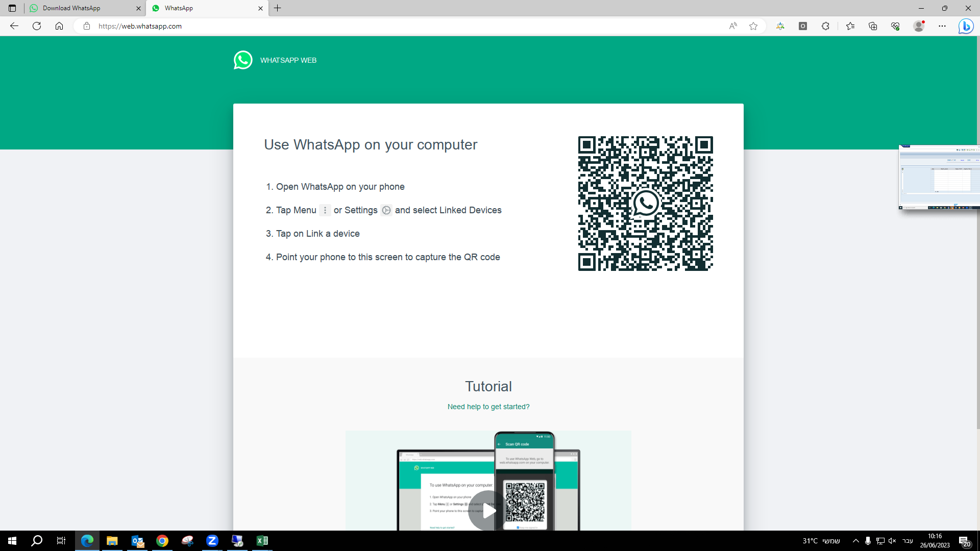
Task: Add page to favorites star icon
Action: (753, 26)
